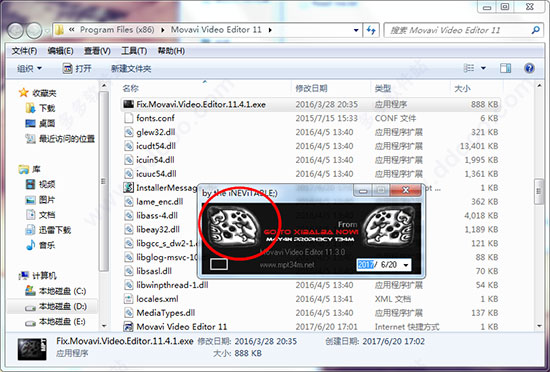This screenshot has height=372, width=550.
Task: Click the InstallerMessage file icon
Action: tap(129, 188)
